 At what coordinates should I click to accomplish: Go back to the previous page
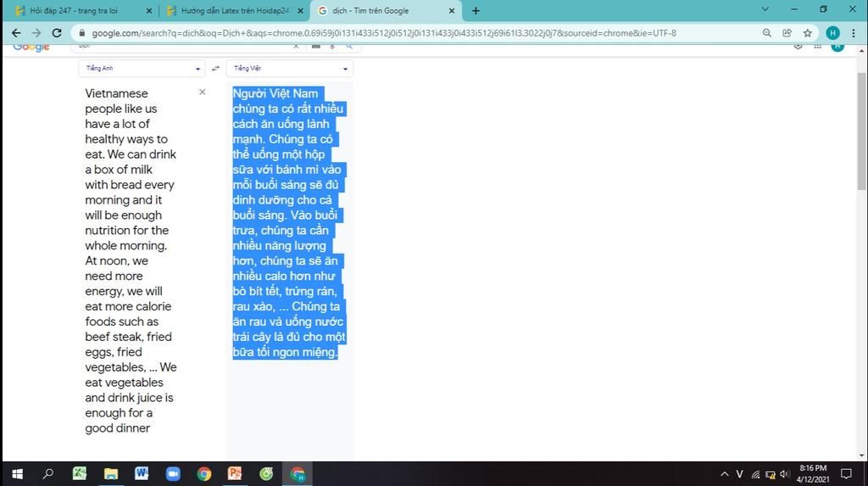(16, 33)
